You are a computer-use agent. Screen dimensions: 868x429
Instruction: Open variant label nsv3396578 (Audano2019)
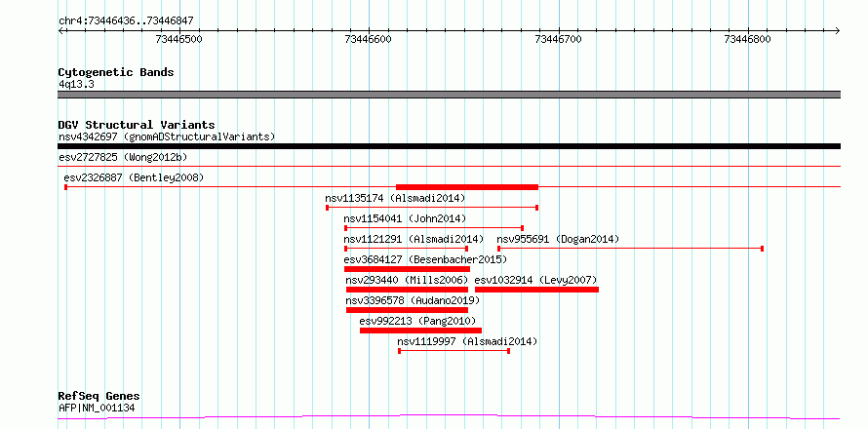point(413,300)
